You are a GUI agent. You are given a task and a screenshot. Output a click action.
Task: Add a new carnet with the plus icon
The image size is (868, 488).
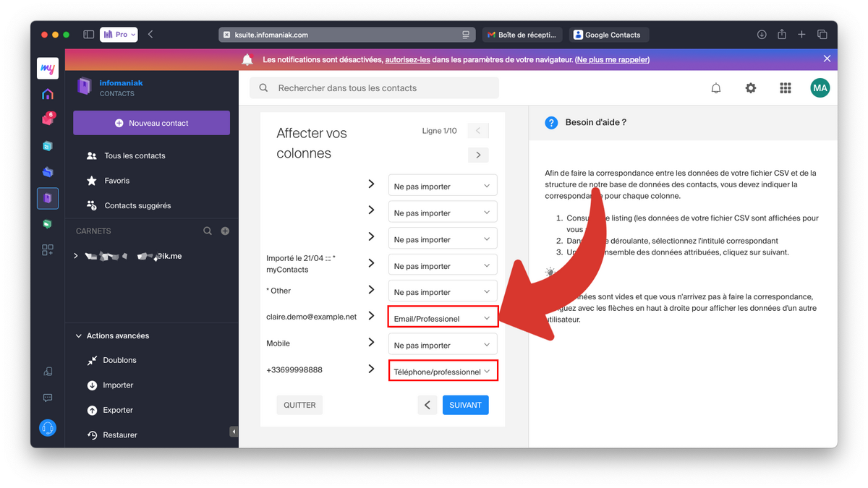coord(225,231)
